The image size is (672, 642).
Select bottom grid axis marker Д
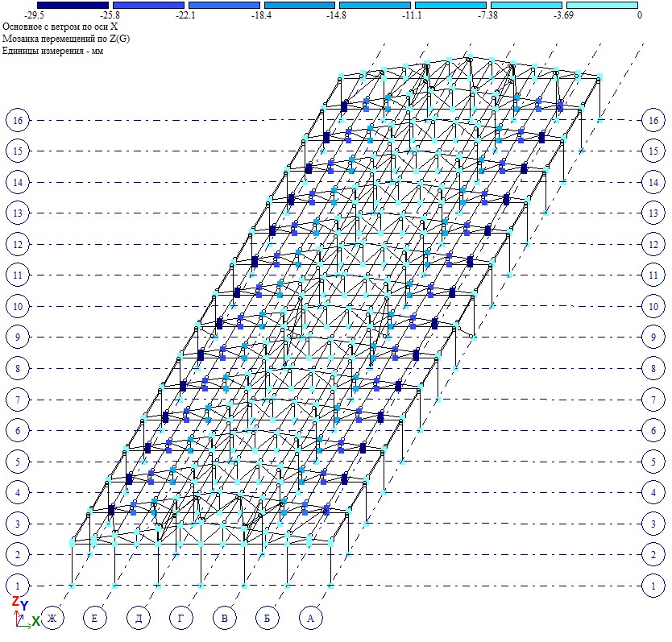(139, 619)
